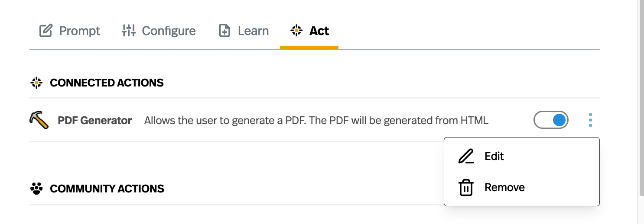The height and width of the screenshot is (224, 644).
Task: Choose Edit from the action menu
Action: pos(494,156)
